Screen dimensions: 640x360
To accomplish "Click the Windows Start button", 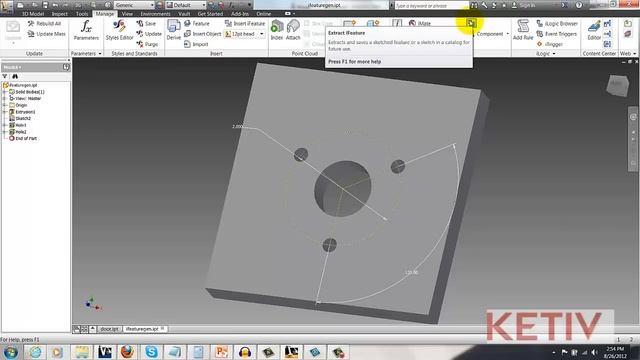I will click(10, 352).
